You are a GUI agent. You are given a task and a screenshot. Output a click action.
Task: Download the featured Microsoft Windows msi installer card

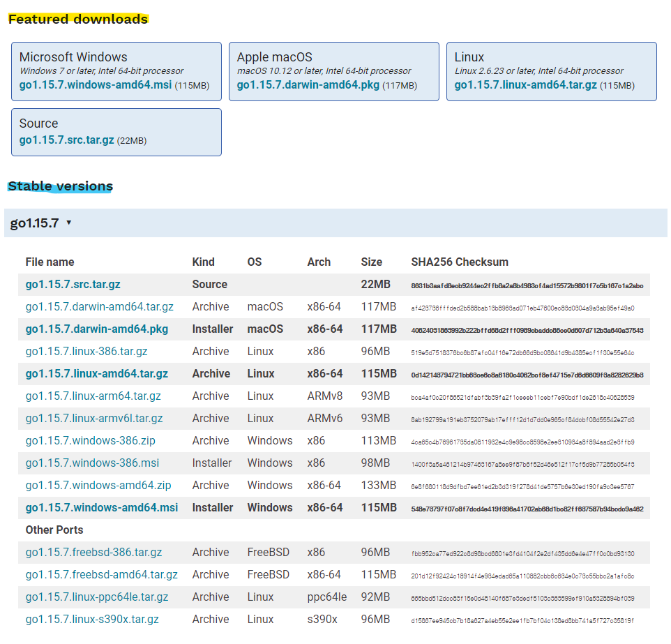pos(116,71)
